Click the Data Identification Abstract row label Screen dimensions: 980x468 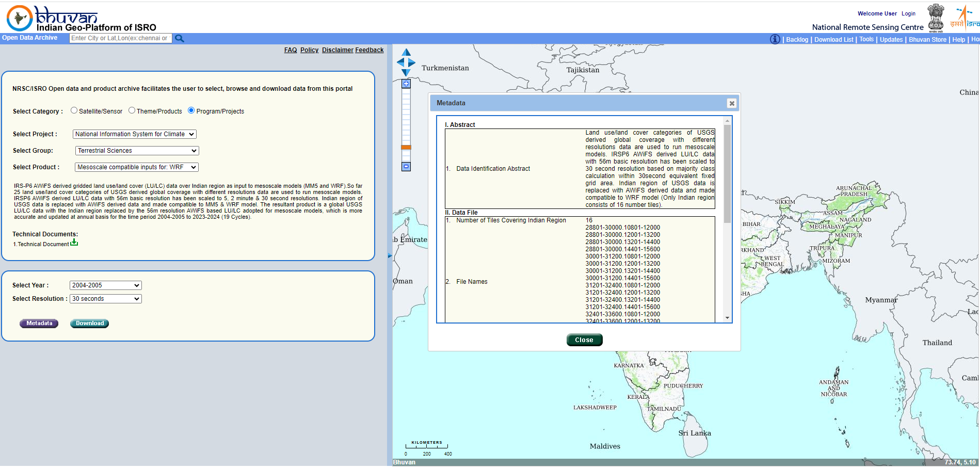493,169
